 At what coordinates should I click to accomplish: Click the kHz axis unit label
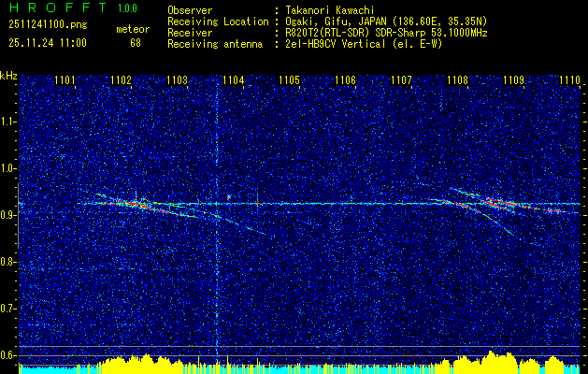click(x=8, y=76)
